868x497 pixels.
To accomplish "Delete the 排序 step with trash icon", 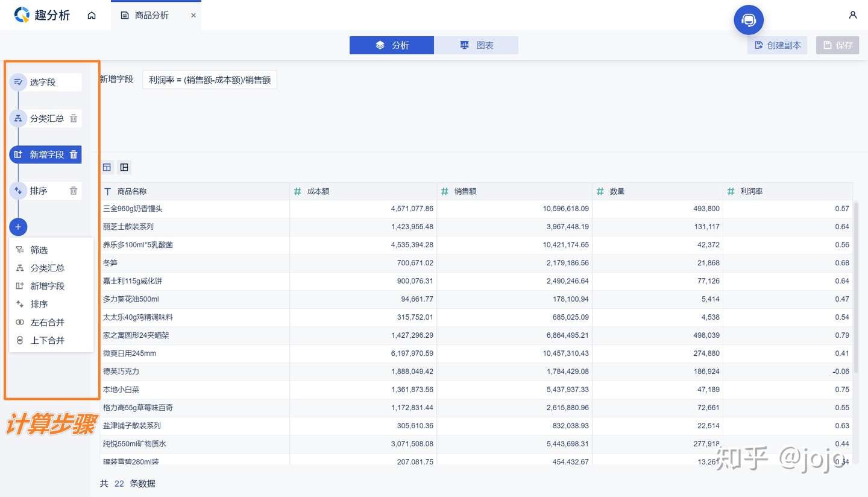I will coord(74,191).
